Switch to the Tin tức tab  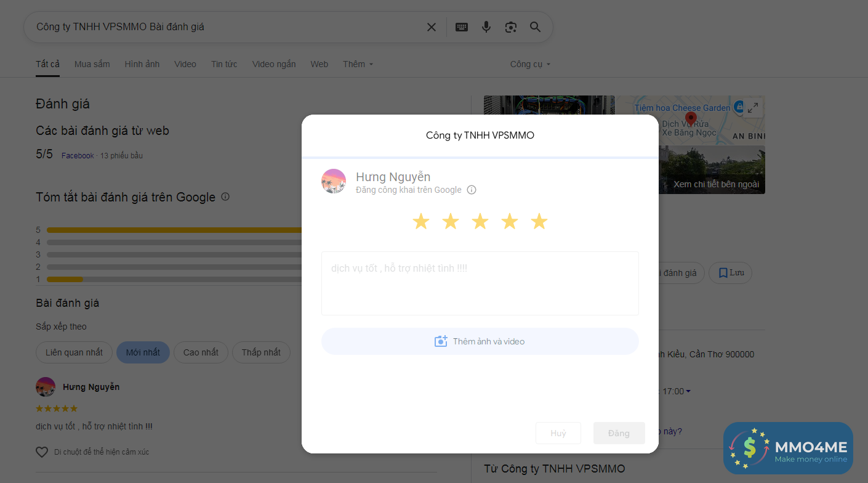click(x=224, y=64)
